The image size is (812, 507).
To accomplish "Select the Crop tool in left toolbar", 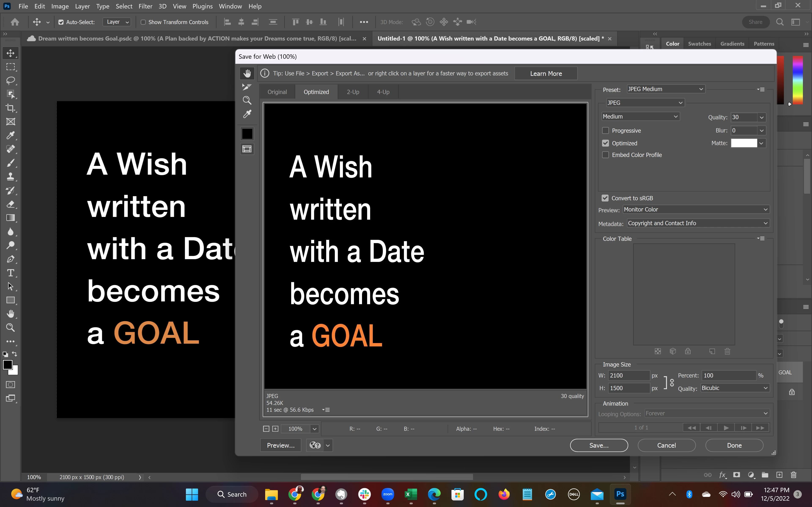I will [x=10, y=108].
